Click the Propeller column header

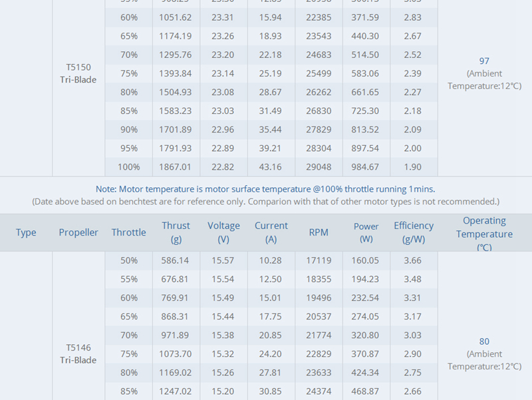[x=78, y=232]
